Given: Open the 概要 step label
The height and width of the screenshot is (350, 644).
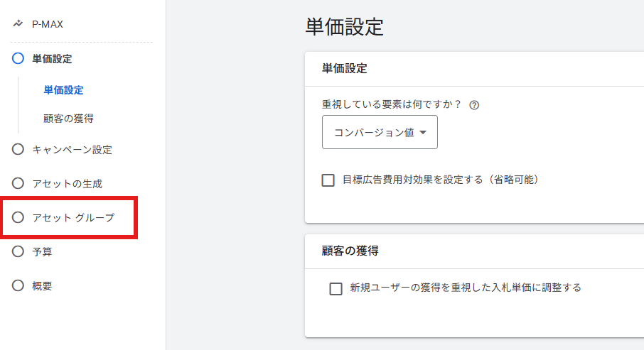Looking at the screenshot, I should coord(42,285).
